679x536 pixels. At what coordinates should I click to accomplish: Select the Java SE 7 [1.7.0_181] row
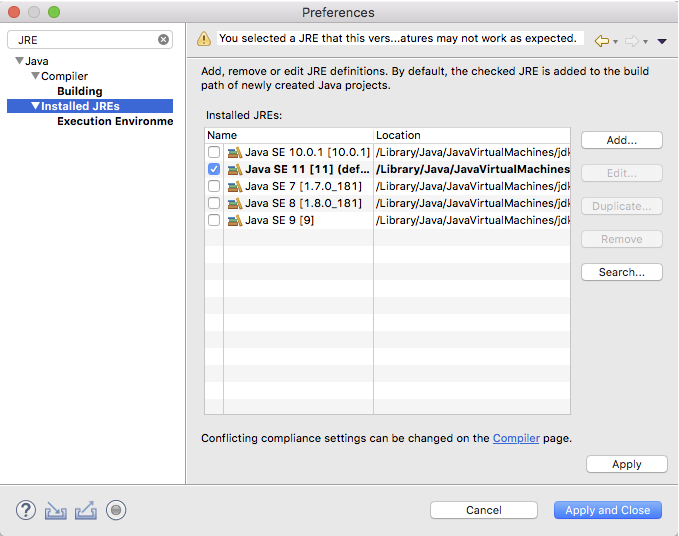(x=387, y=186)
